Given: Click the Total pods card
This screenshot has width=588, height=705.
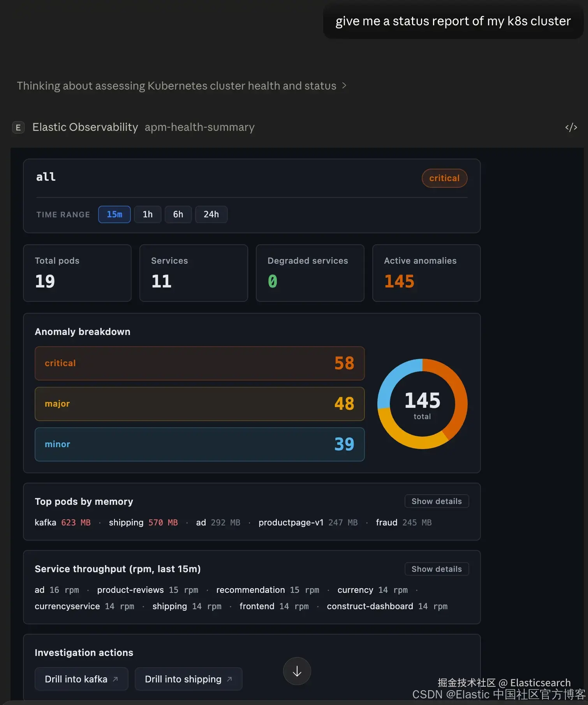Looking at the screenshot, I should click(x=77, y=273).
